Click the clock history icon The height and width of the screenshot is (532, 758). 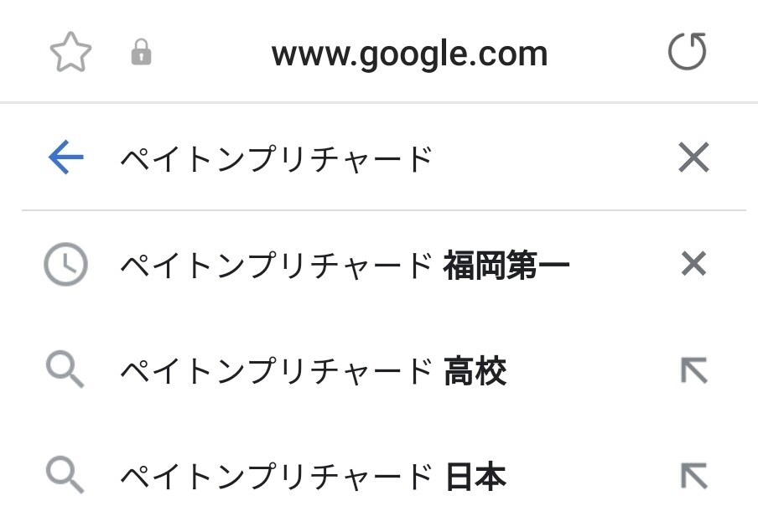pos(65,265)
